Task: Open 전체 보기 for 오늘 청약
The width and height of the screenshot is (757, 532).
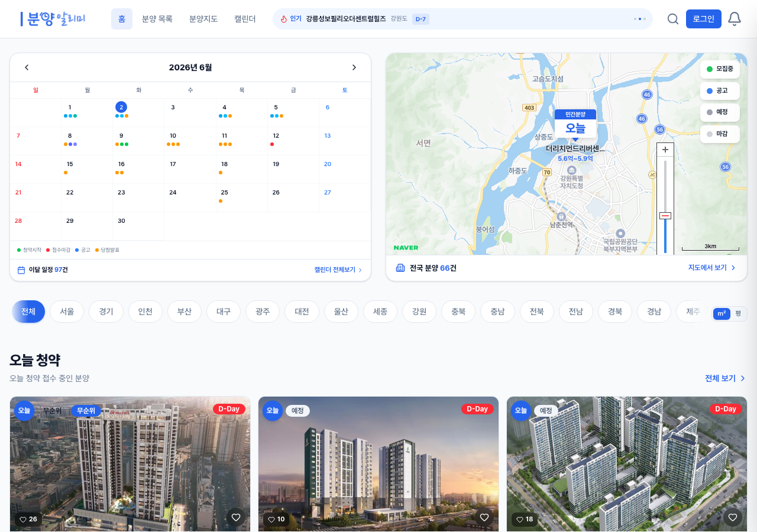Action: pos(725,378)
